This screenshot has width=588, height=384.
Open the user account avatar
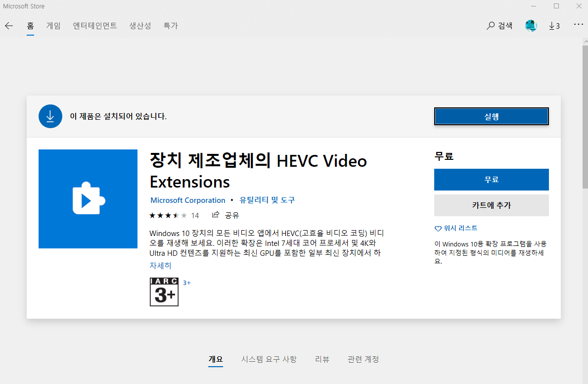tap(531, 26)
